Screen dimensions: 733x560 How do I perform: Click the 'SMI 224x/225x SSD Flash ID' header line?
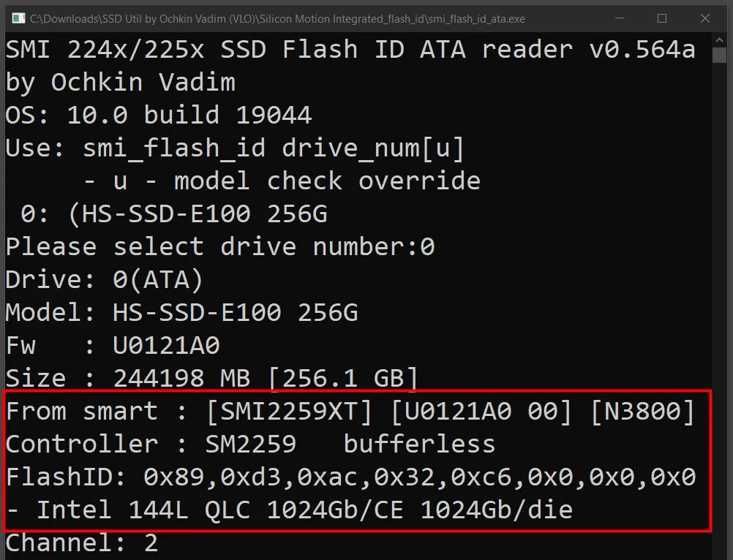pyautogui.click(x=350, y=50)
